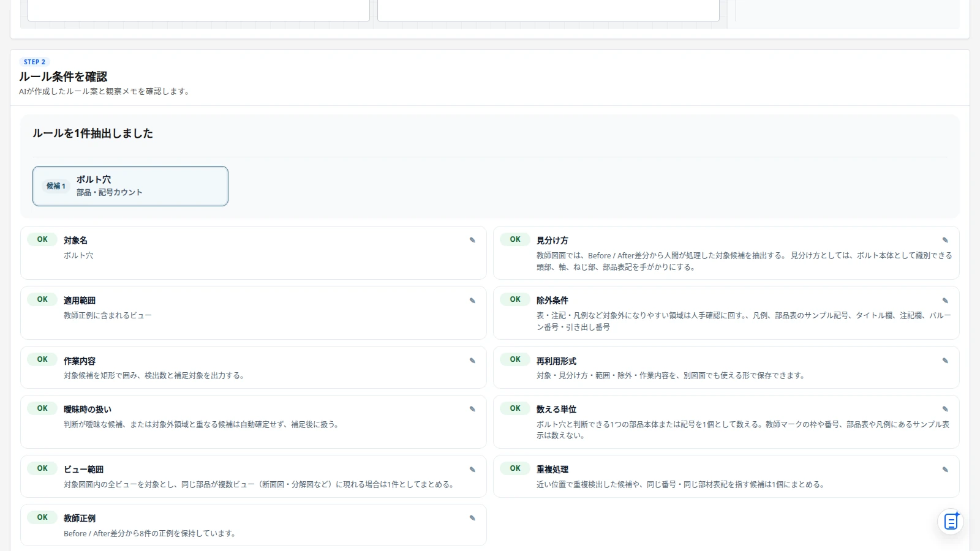The width and height of the screenshot is (980, 551).
Task: Edit 再利用形式 with pencil icon
Action: click(945, 361)
